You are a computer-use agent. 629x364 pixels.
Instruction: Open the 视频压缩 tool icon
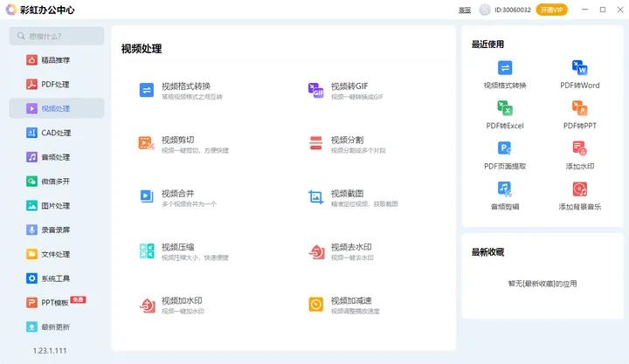click(x=147, y=251)
